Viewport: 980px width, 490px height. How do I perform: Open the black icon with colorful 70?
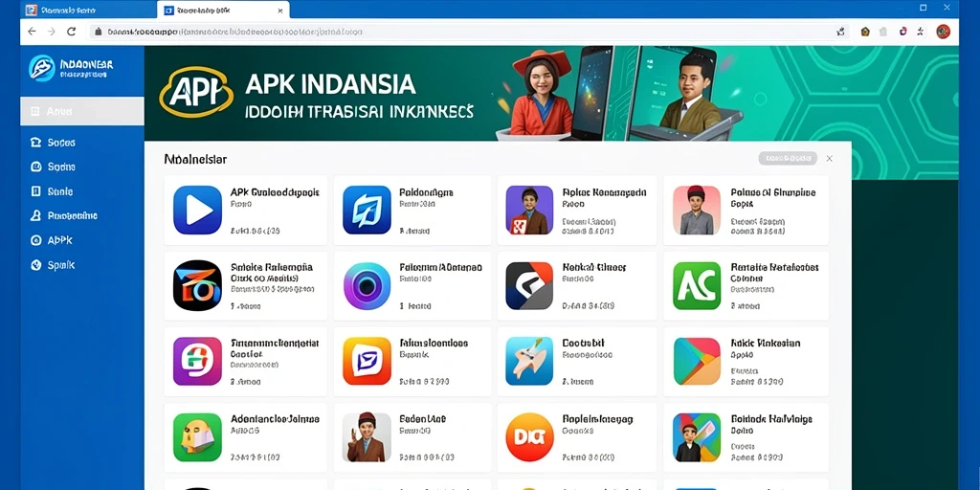197,285
